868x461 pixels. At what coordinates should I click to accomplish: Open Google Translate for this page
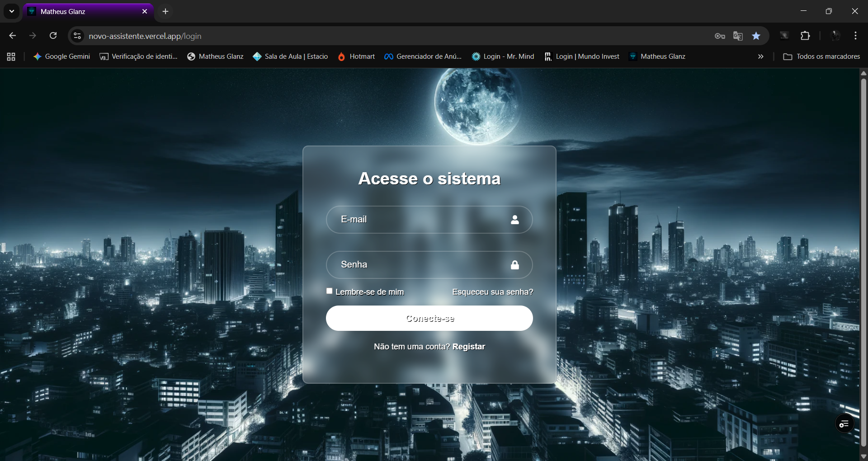tap(738, 36)
